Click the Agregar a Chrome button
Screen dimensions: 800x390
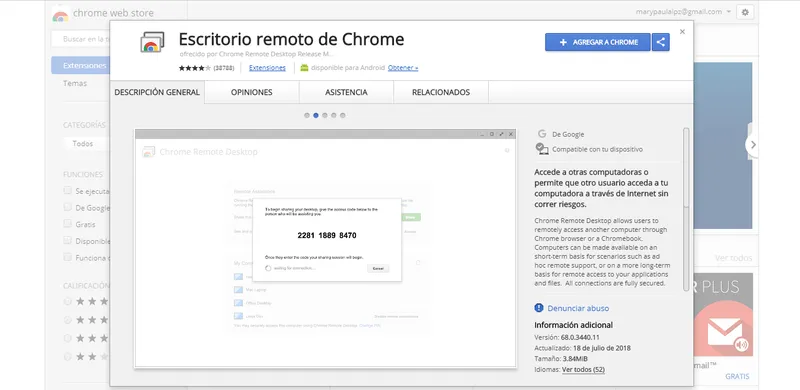point(597,42)
